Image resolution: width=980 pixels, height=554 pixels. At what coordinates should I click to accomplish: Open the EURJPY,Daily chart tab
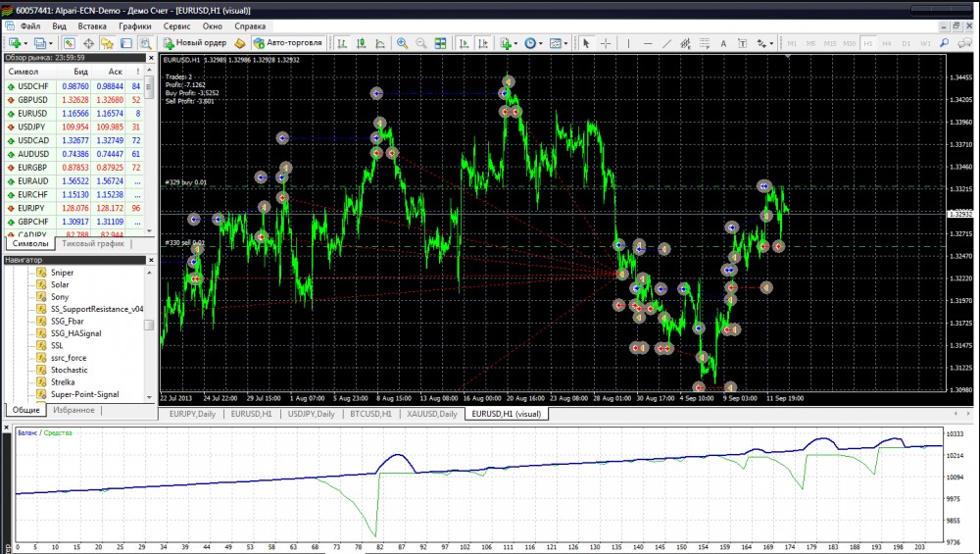point(192,414)
